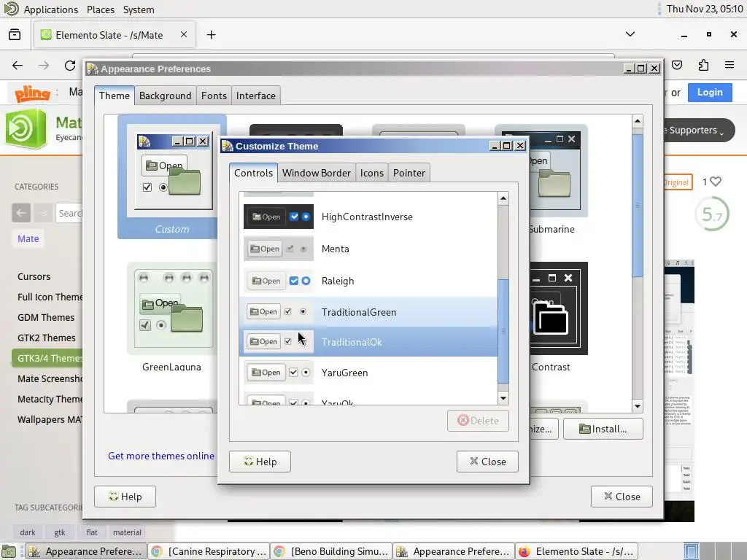The image size is (747, 560).
Task: Click the browser forward arrow
Action: 44,65
